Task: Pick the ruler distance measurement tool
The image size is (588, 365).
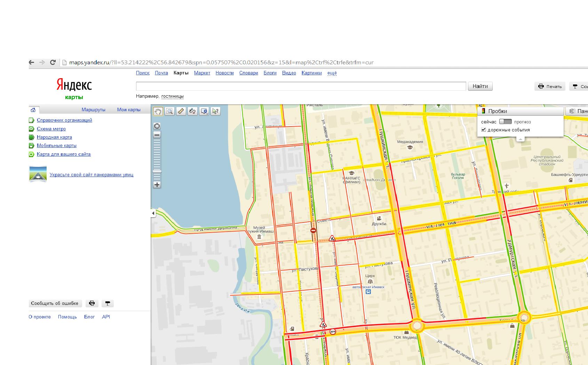Action: pyautogui.click(x=181, y=111)
